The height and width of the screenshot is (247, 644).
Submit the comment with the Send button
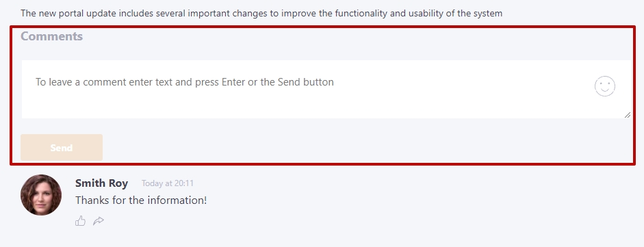(x=62, y=147)
